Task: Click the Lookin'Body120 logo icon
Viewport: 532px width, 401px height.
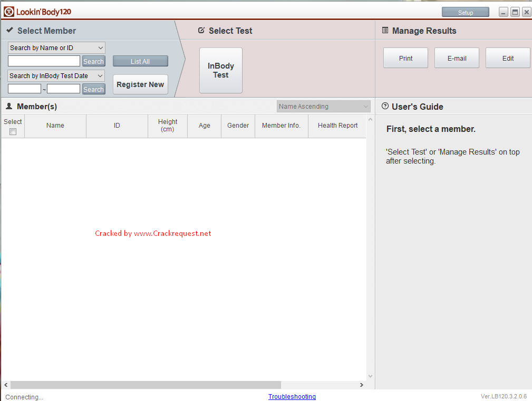Action: [x=9, y=12]
